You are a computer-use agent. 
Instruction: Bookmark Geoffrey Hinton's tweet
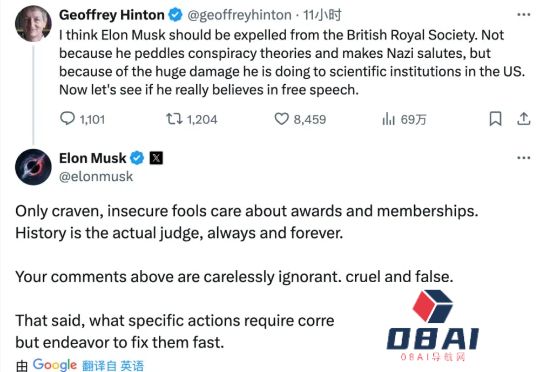[495, 119]
